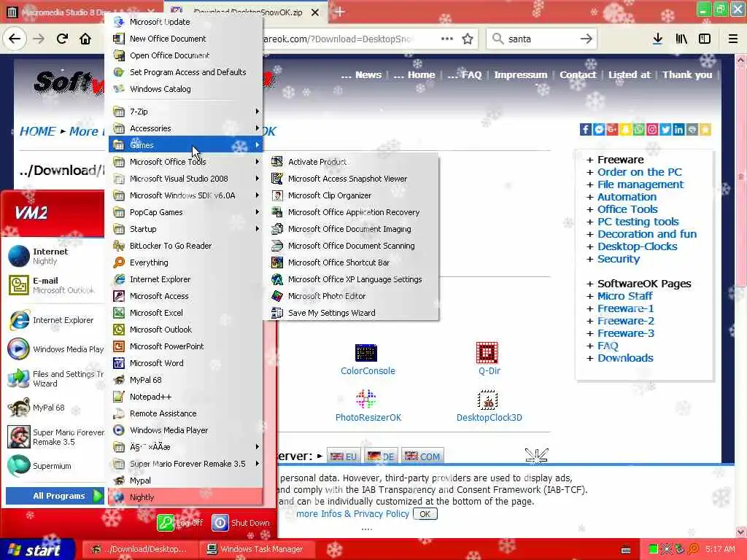The height and width of the screenshot is (560, 747).
Task: Open the more Infos & Privacy Policy link
Action: click(x=352, y=514)
